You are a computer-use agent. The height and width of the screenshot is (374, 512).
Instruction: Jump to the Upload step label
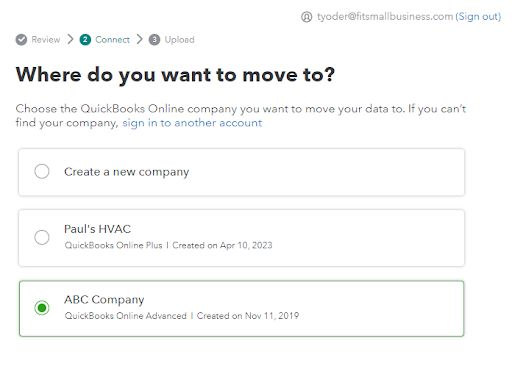coord(179,40)
